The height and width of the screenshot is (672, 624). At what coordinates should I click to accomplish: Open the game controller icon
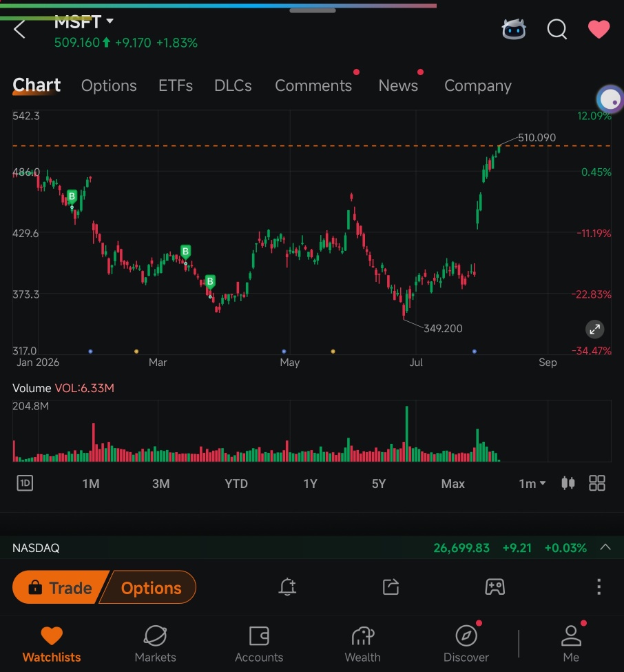pos(495,587)
